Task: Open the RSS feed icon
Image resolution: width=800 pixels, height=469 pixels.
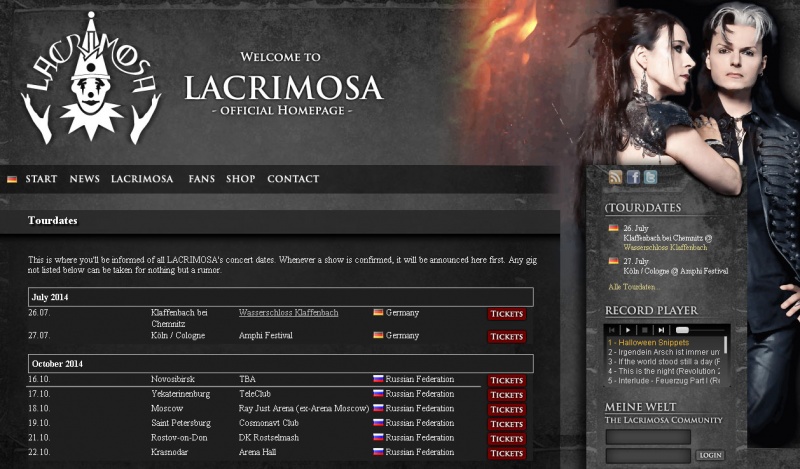Action: (x=615, y=177)
